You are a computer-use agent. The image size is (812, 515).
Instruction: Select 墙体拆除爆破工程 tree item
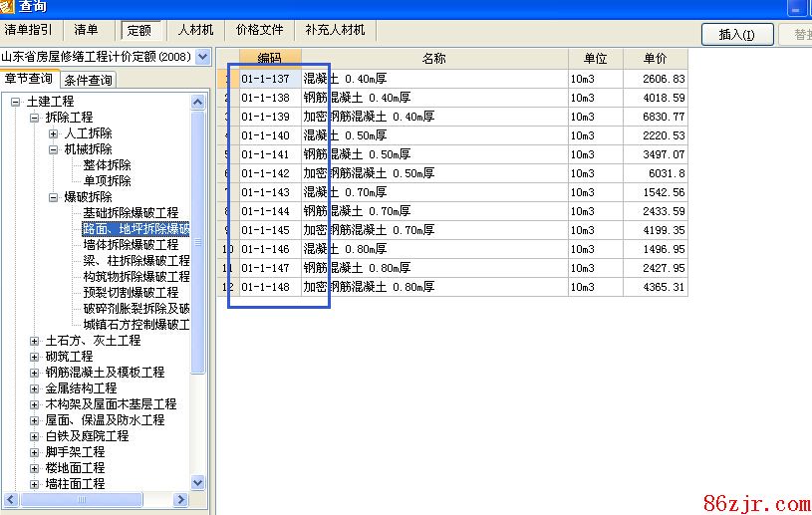click(131, 245)
